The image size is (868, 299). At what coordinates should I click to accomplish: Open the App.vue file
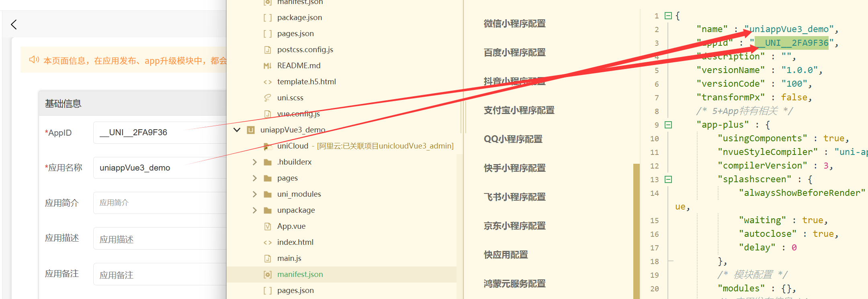pyautogui.click(x=291, y=226)
